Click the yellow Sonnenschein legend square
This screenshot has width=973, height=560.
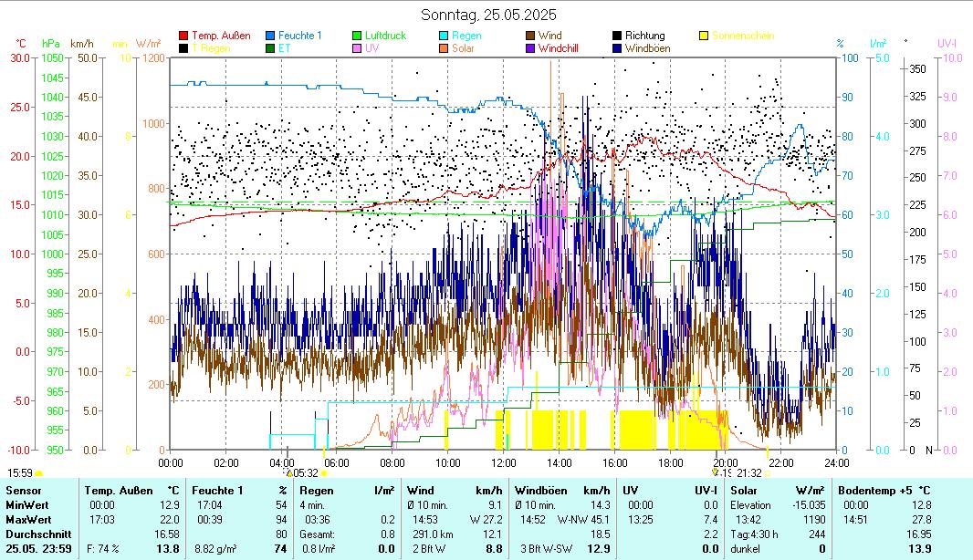click(704, 36)
